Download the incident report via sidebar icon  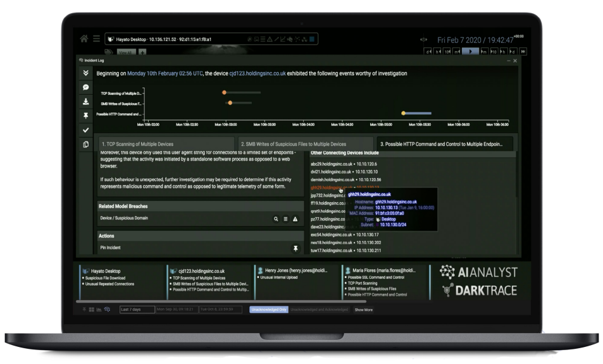[86, 101]
